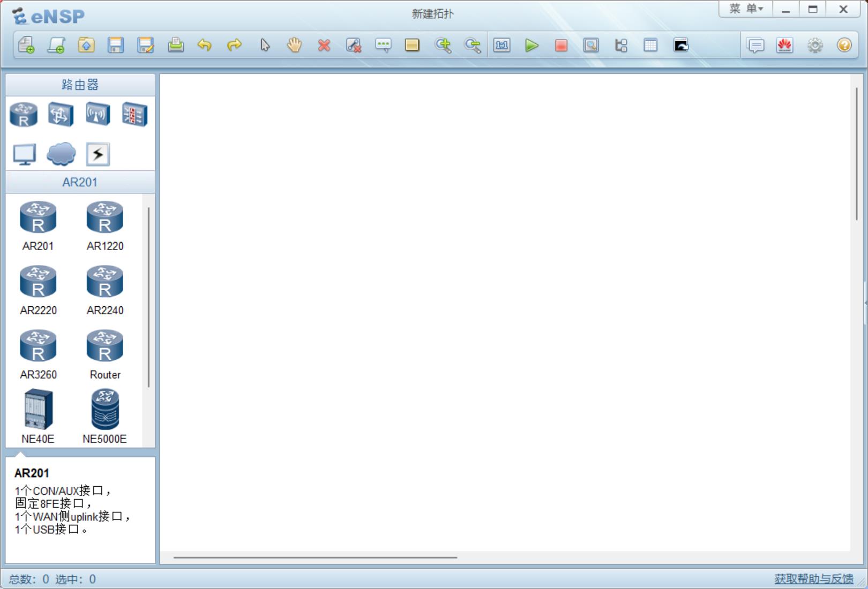Pick the generic Router device
This screenshot has height=589, width=868.
tap(105, 354)
